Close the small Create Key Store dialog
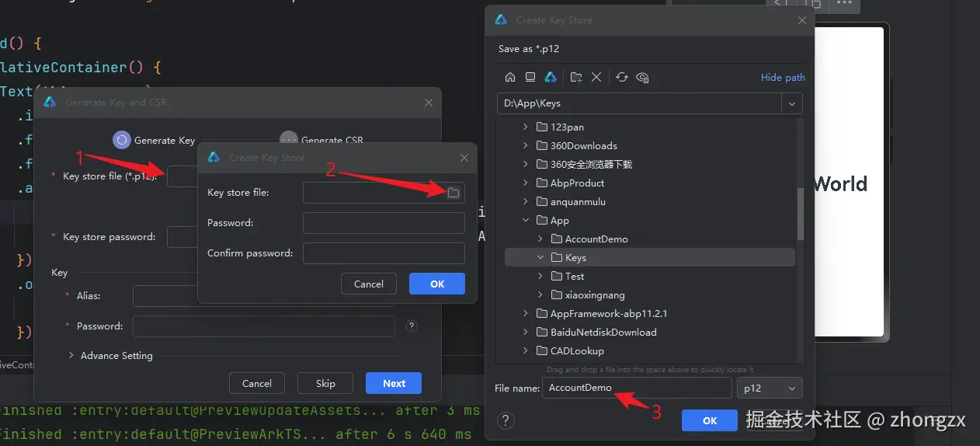 tap(464, 158)
